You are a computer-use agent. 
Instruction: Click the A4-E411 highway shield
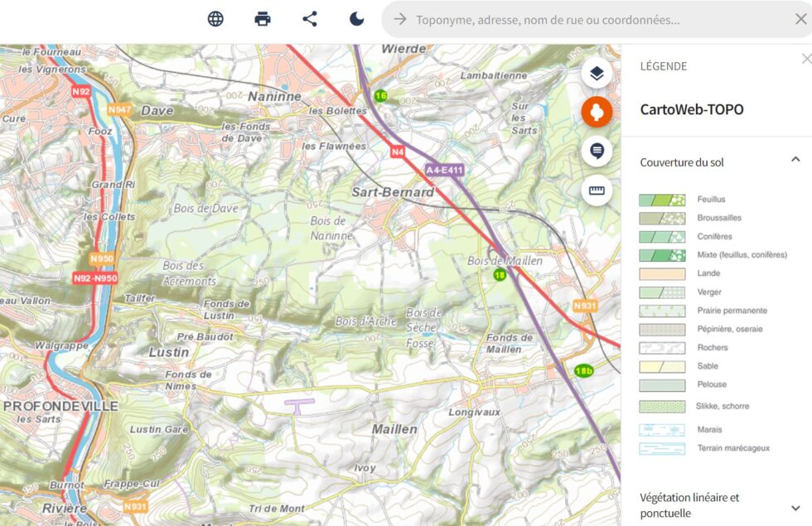coord(444,170)
